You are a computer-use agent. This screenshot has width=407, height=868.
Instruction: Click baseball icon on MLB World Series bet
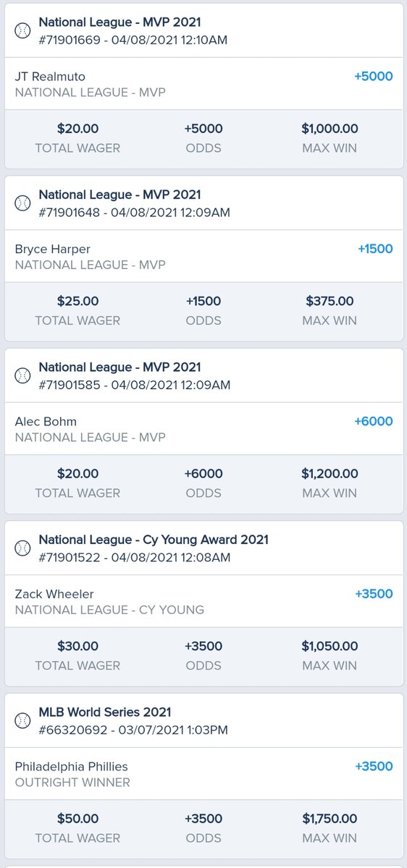point(22,720)
